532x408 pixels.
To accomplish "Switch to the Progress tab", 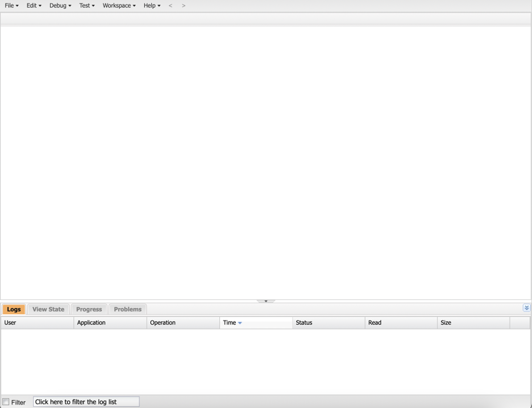I will click(x=89, y=309).
